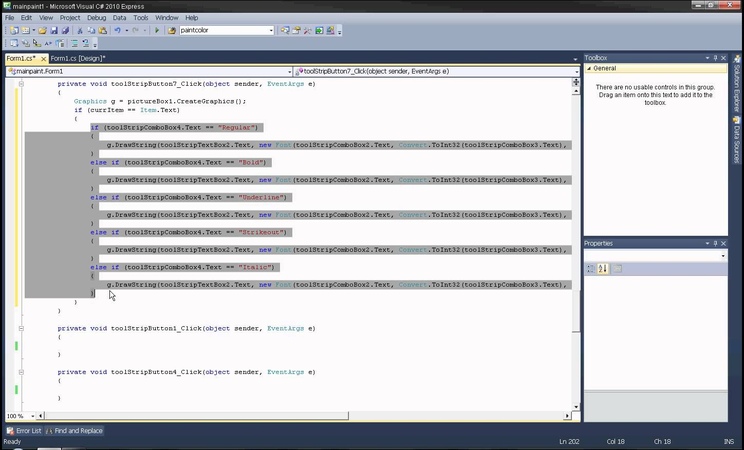Click the New Project toolbar icon
Image resolution: width=744 pixels, height=450 pixels.
14,30
